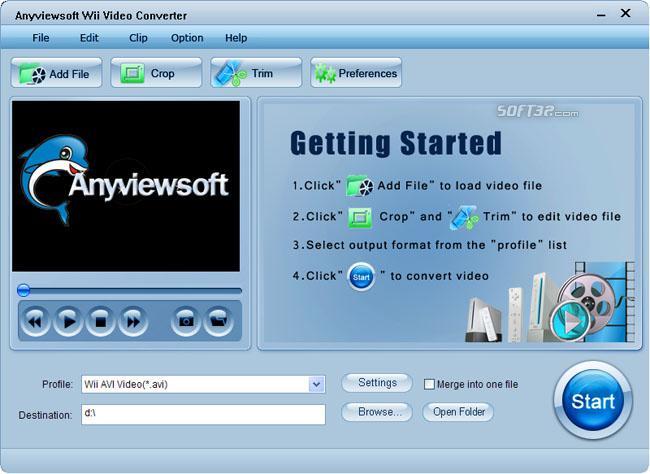Take a snapshot with camera icon
Screen dimensions: 650x474
click(186, 321)
